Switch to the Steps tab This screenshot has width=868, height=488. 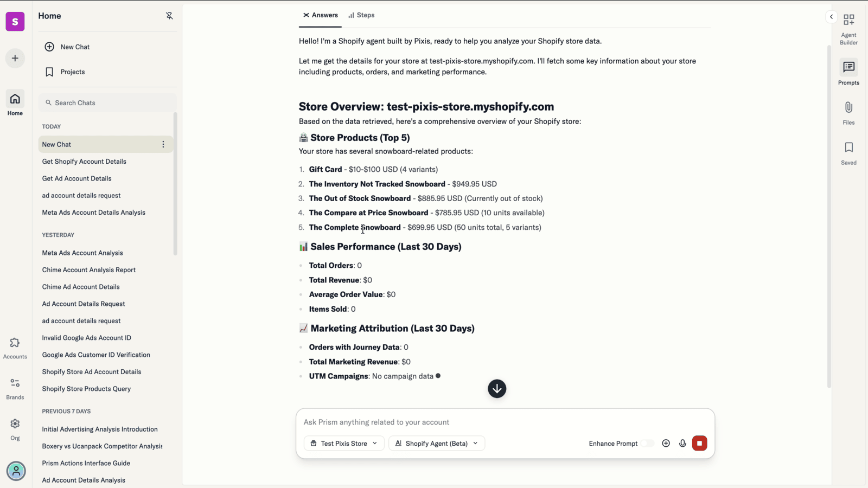click(361, 15)
